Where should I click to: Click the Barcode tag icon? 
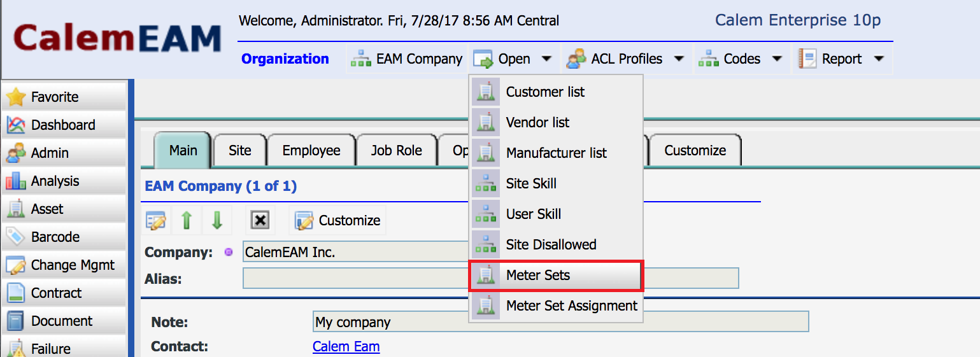coord(16,237)
